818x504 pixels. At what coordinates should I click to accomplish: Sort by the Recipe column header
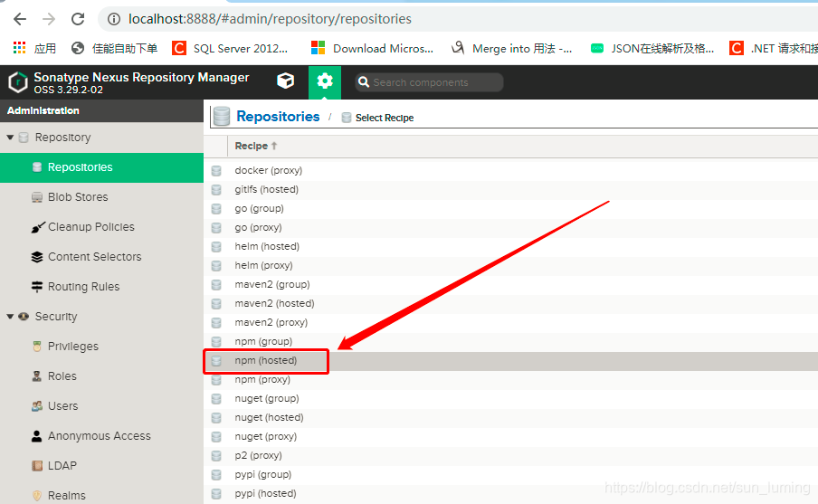(x=255, y=146)
